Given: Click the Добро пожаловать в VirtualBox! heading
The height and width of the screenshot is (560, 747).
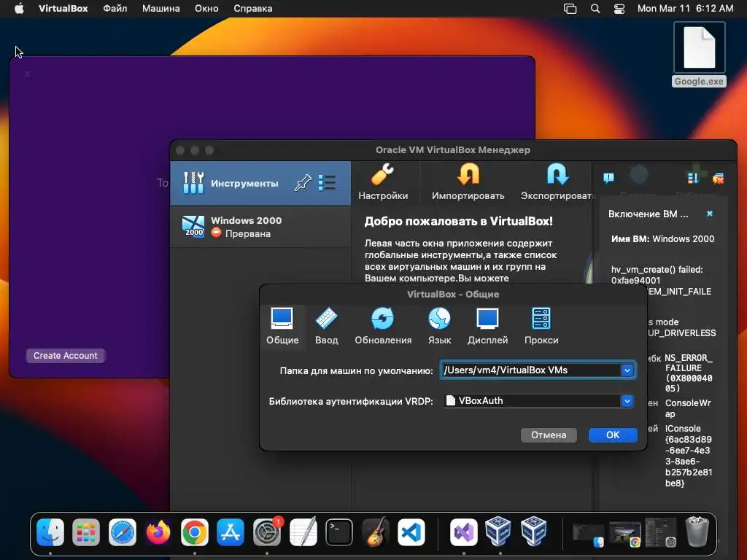Looking at the screenshot, I should tap(458, 222).
